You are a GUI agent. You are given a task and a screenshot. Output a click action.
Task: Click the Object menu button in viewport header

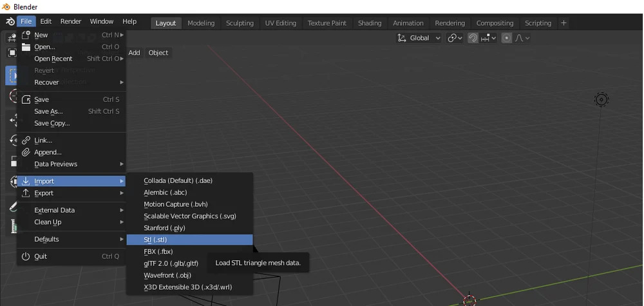tap(158, 53)
